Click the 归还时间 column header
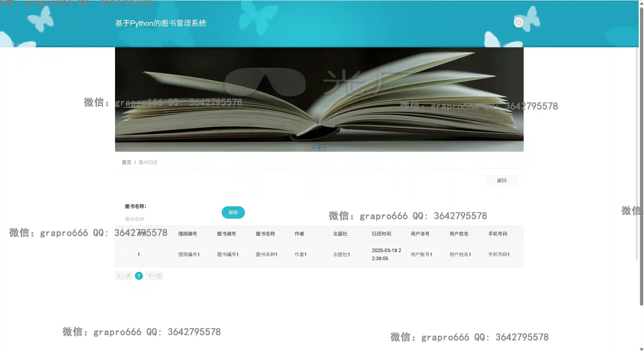644x352 pixels. point(381,234)
